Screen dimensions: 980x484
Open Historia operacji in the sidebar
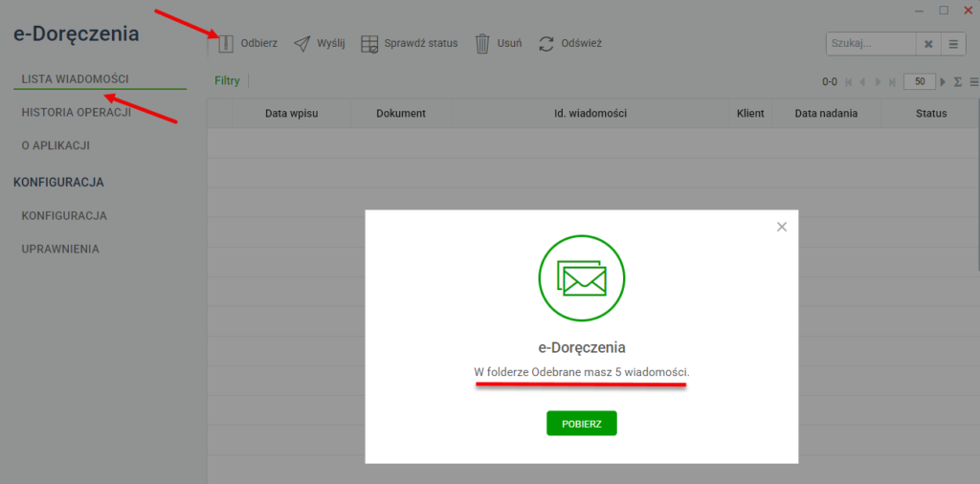tap(76, 113)
